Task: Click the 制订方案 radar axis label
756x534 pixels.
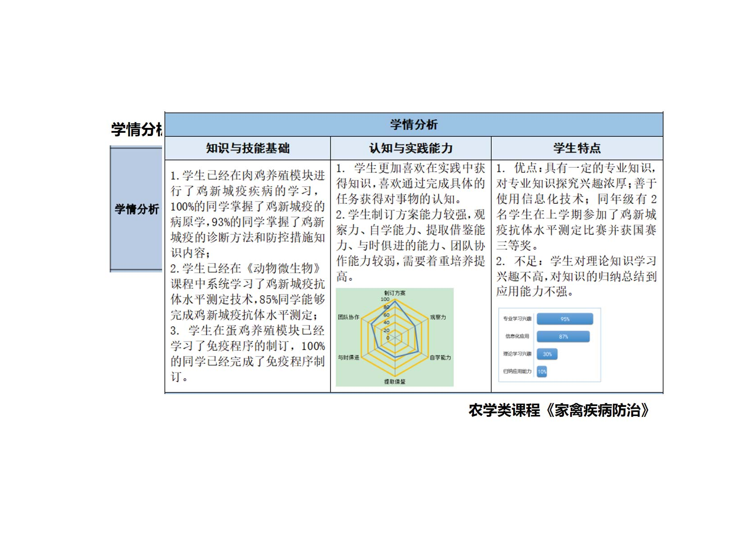Action: [x=395, y=293]
